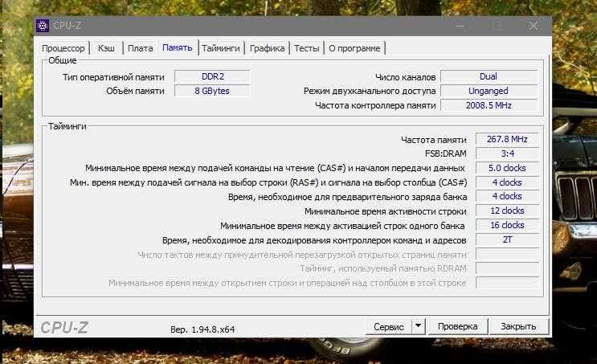Expand the Сервис dropdown arrow
Screen dimensions: 597x364
click(418, 326)
